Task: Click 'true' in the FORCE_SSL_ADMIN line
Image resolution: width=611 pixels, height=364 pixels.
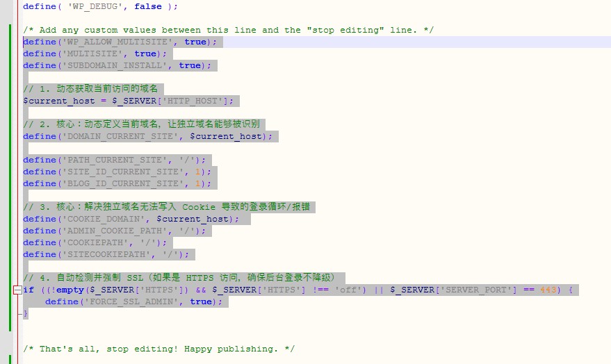Action: tap(201, 301)
